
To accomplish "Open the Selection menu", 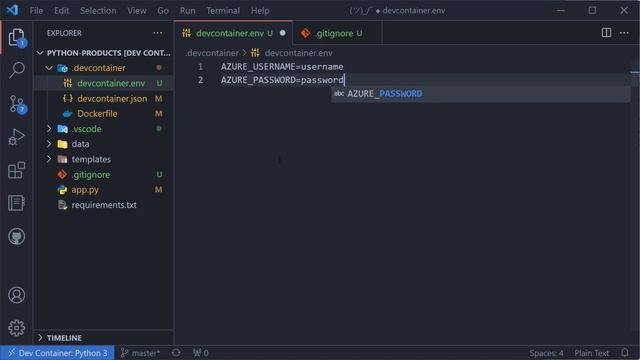I will coord(98,11).
